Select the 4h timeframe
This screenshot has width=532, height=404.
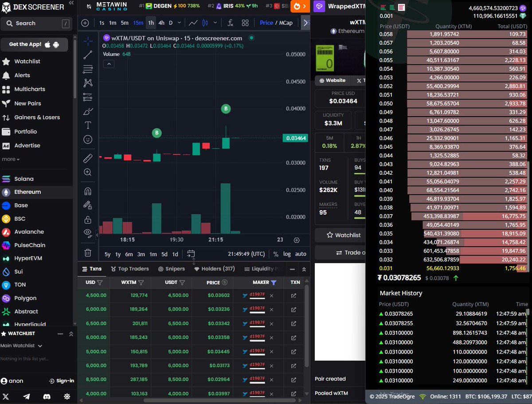(161, 23)
